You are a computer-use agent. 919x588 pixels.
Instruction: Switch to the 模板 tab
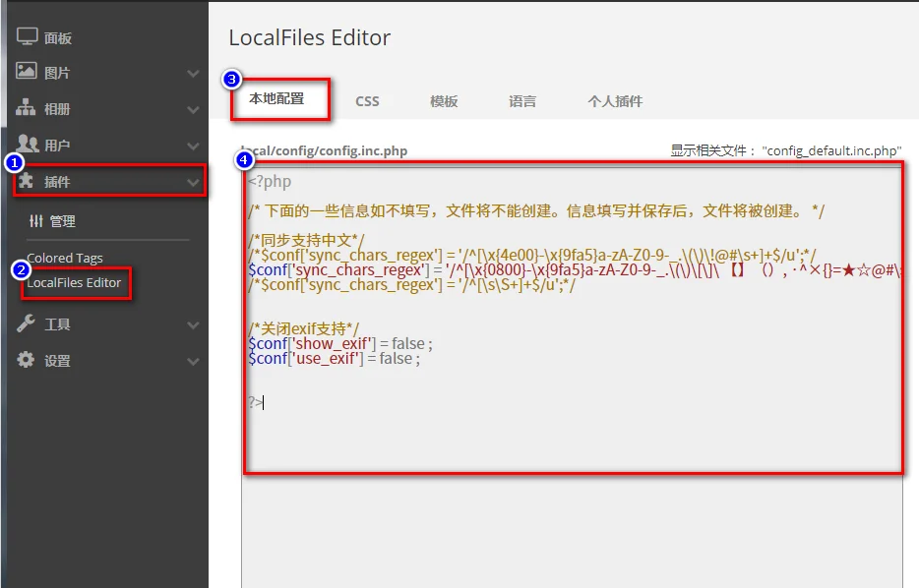(444, 101)
